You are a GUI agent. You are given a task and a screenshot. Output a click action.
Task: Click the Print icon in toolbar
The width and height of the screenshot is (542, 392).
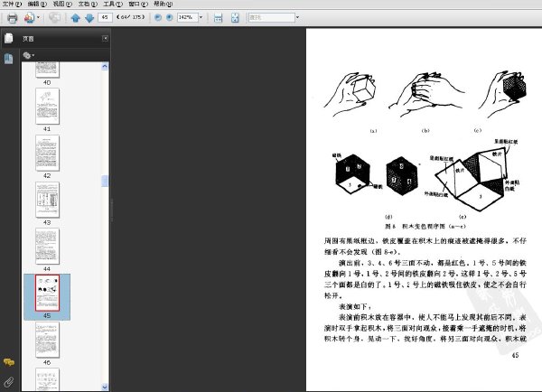click(13, 17)
